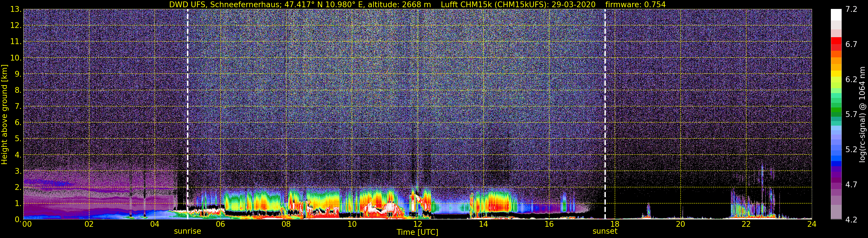Click the colorbar tick label '6.2'
This screenshot has height=238, width=868.
tap(851, 80)
